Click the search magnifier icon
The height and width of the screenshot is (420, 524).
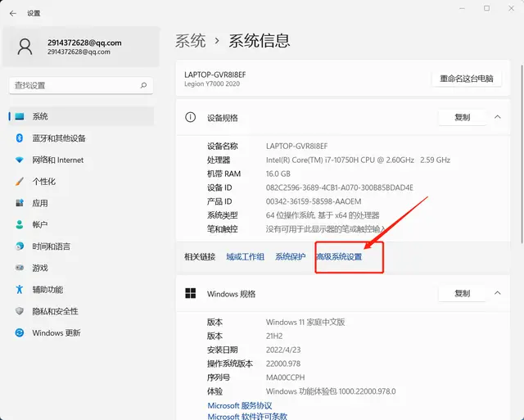[x=143, y=85]
